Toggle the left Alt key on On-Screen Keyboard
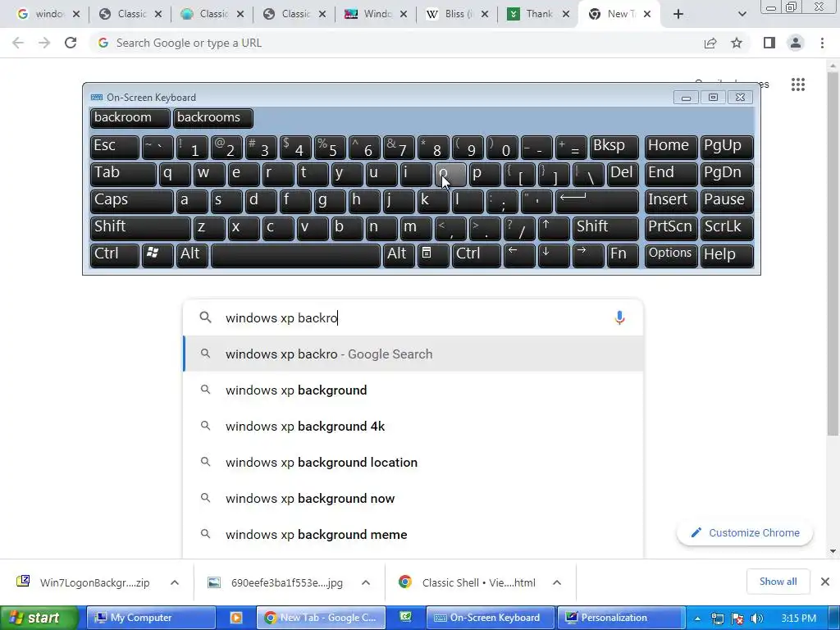The image size is (840, 630). [x=192, y=255]
